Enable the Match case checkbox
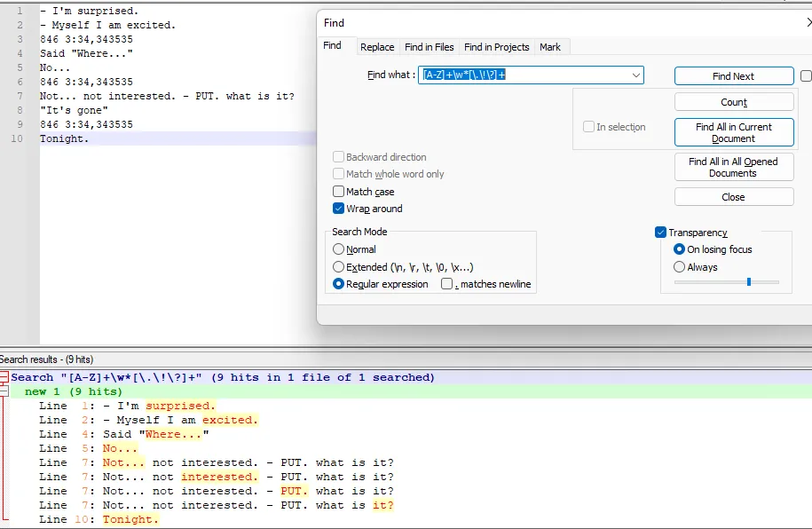The height and width of the screenshot is (529, 812). pyautogui.click(x=339, y=192)
